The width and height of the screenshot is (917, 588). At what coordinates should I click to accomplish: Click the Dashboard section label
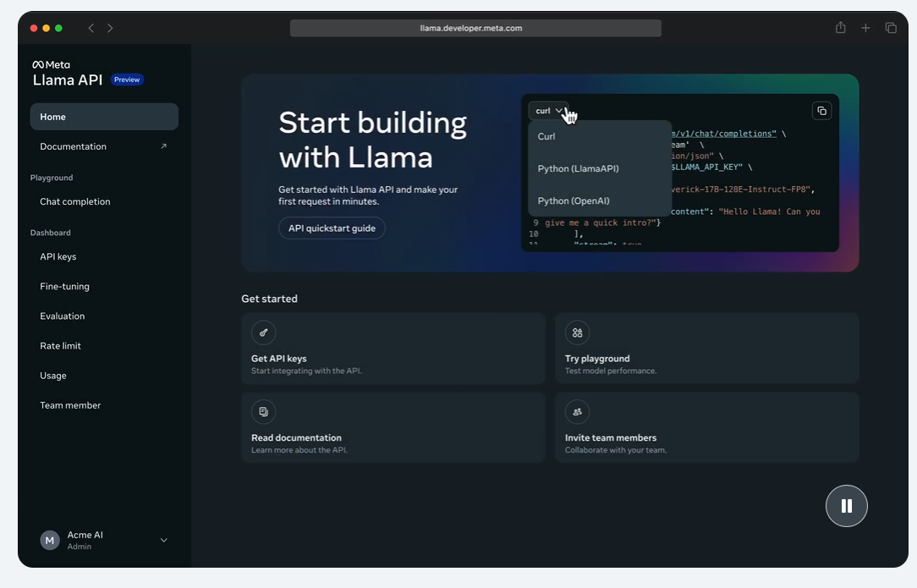(x=50, y=233)
